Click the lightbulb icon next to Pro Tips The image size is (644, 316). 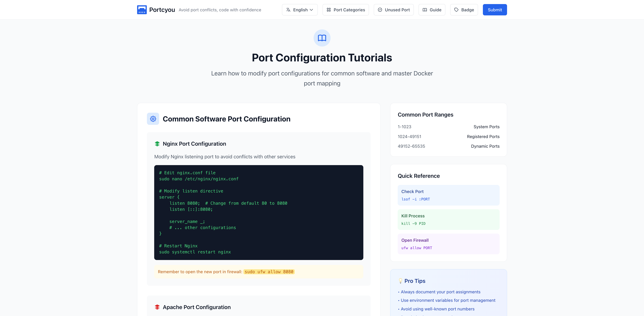pyautogui.click(x=400, y=281)
